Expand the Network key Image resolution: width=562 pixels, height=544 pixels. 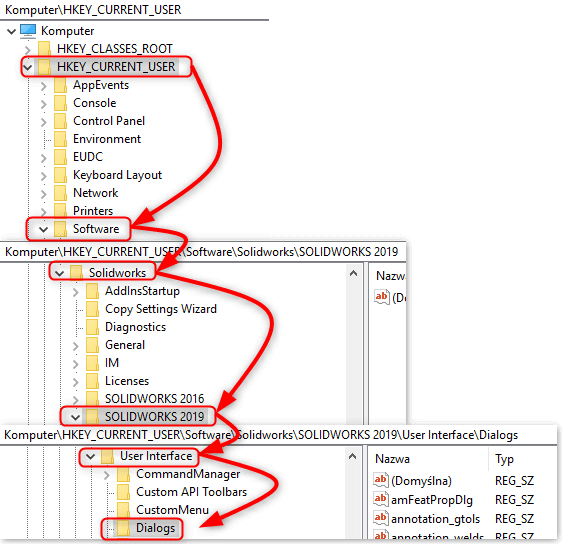(x=43, y=194)
